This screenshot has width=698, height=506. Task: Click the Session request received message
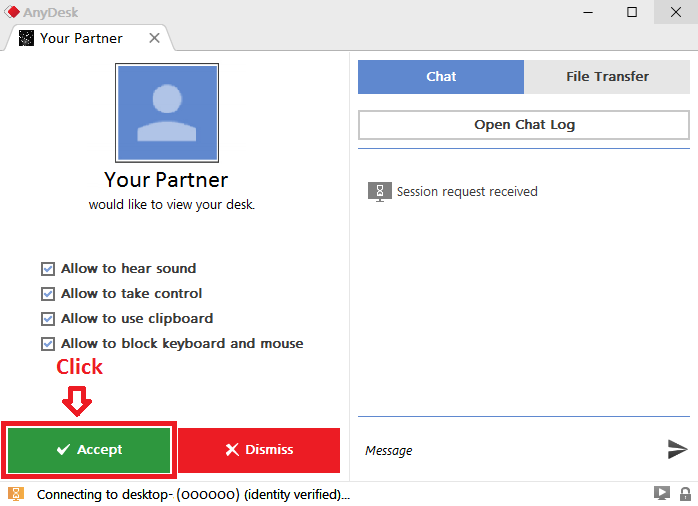click(467, 191)
